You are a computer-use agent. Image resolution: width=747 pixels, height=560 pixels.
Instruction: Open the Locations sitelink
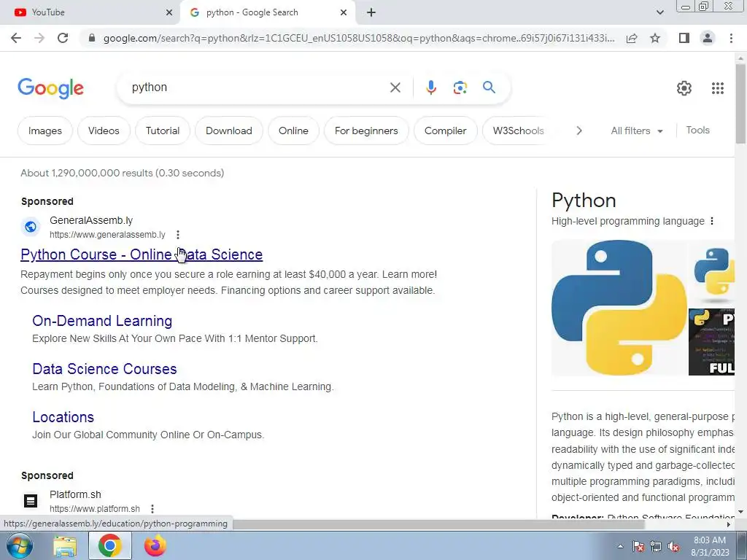(63, 417)
